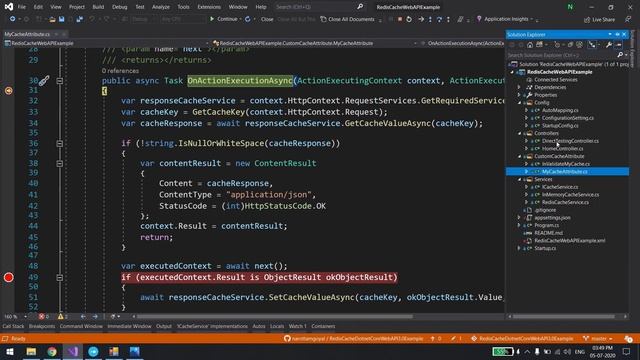This screenshot has height=360, width=640.
Task: Switch to Breakpoints tab
Action: (42, 327)
